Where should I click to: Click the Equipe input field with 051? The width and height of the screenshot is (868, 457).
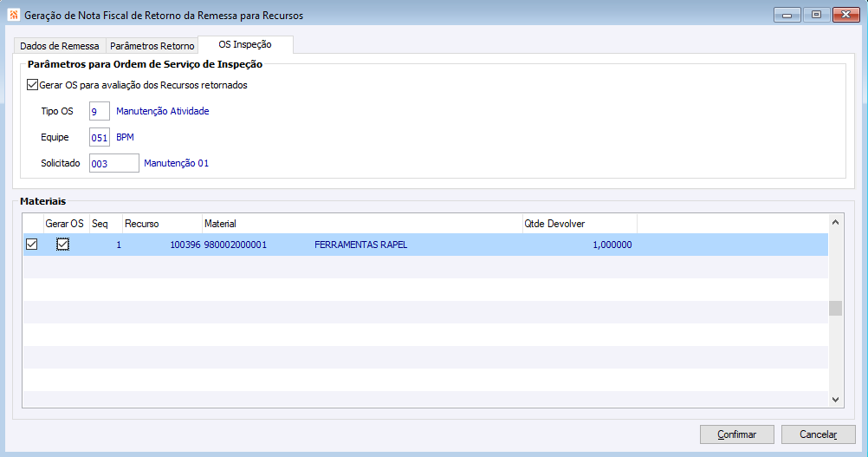tap(100, 137)
